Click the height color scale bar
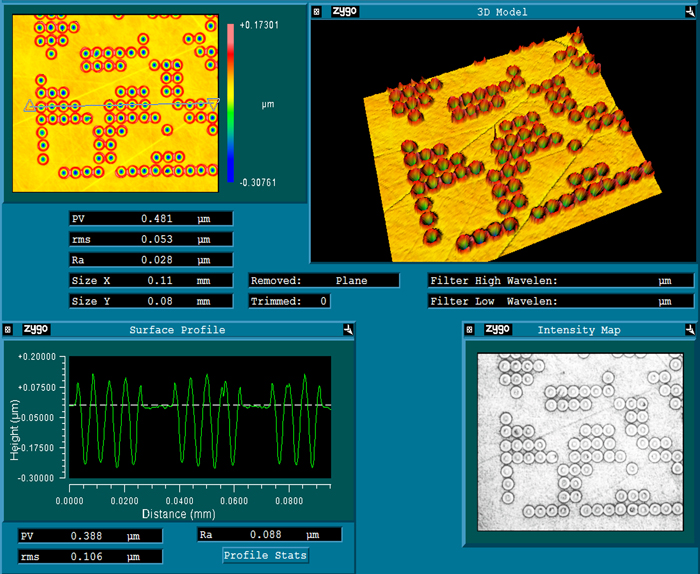This screenshot has width=700, height=574. tap(230, 103)
